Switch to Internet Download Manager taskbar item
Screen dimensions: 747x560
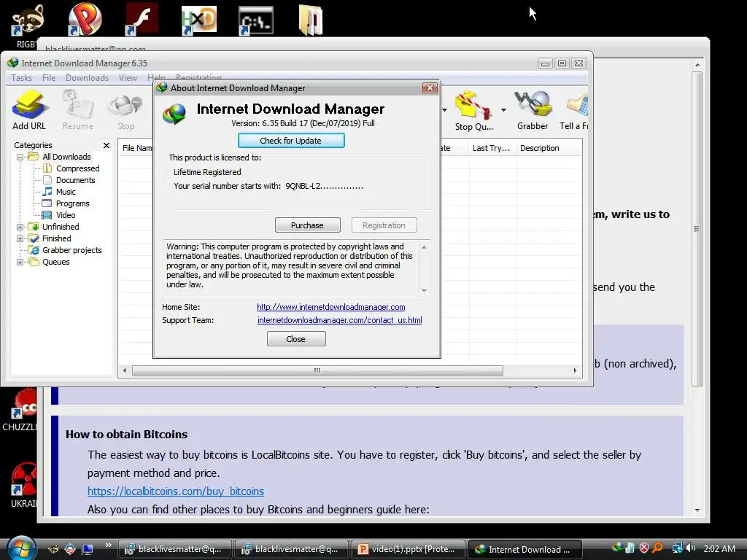click(x=525, y=549)
